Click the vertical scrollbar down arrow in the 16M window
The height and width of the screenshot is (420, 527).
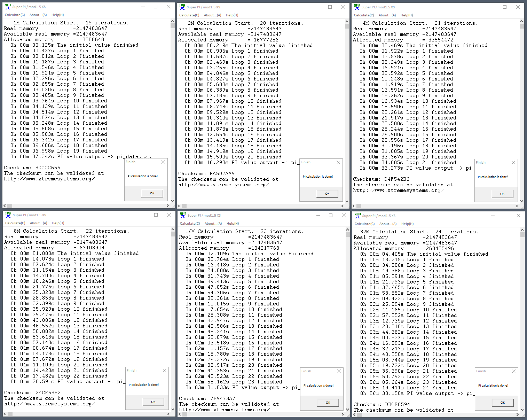pyautogui.click(x=348, y=410)
